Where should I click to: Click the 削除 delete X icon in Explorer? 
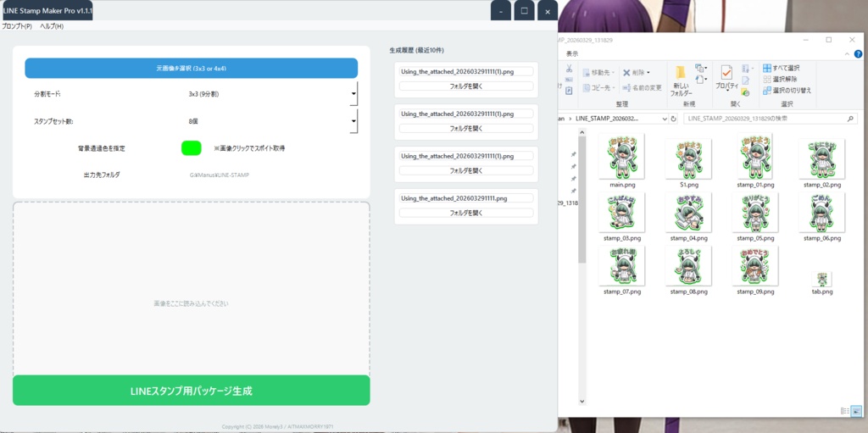coord(626,73)
